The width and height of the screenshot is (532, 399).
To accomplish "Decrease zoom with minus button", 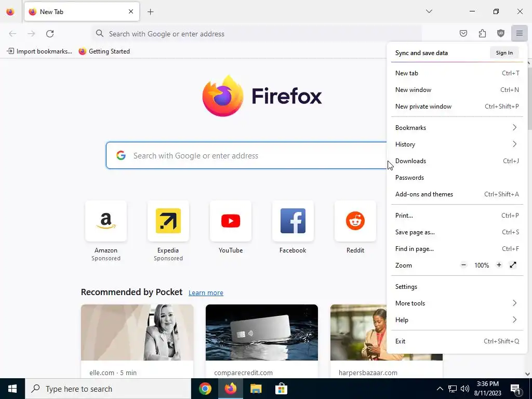I will [x=464, y=265].
